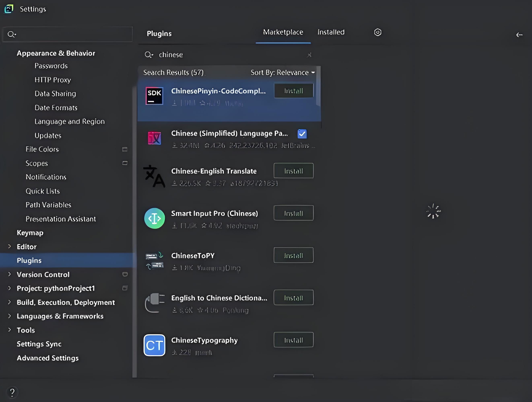Screen dimensions: 532x402
Task: Clear the chinese search text
Action: click(309, 55)
